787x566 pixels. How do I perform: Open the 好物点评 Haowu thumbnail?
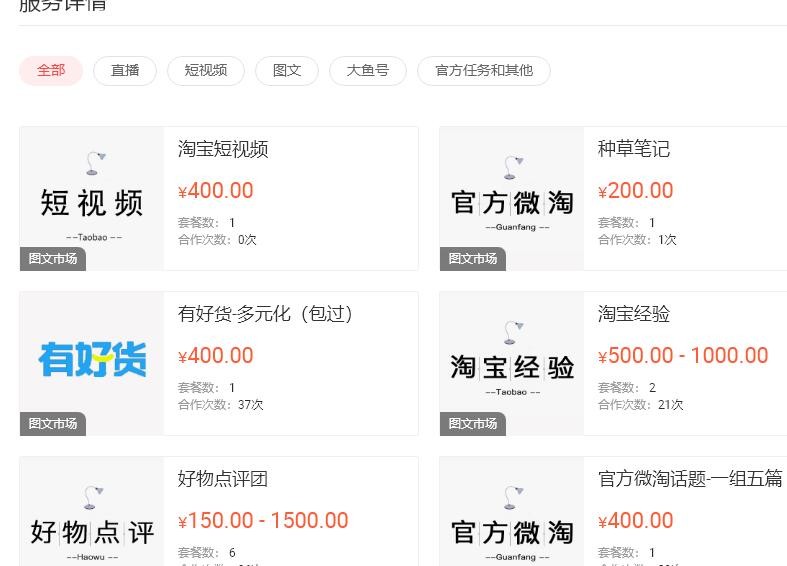(x=92, y=512)
